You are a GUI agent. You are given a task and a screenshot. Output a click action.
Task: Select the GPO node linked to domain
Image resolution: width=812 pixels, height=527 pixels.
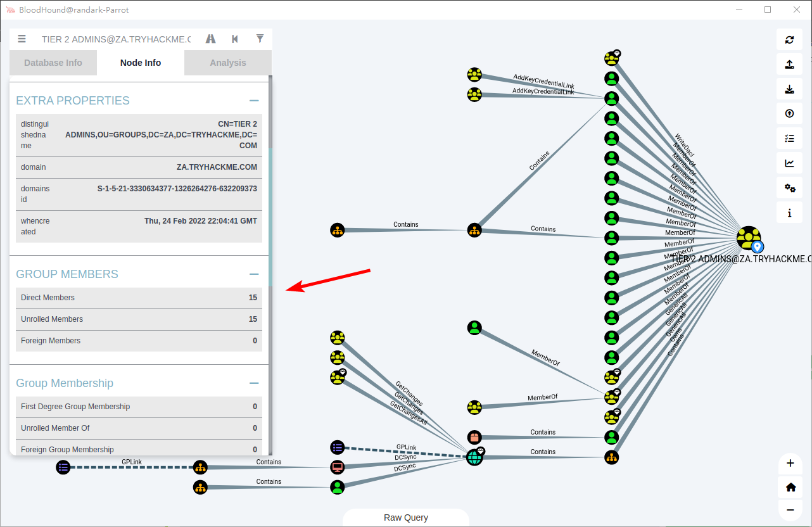[338, 447]
